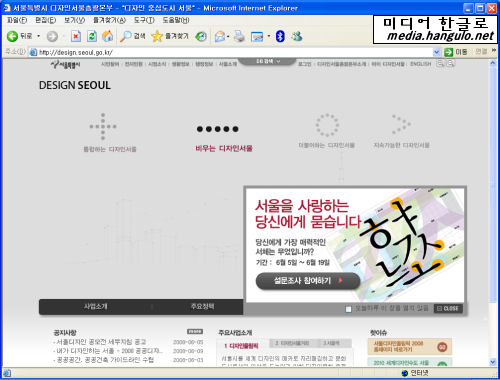Click the Edit page toolbar icon
This screenshot has width=500, height=380.
pyautogui.click(x=257, y=36)
